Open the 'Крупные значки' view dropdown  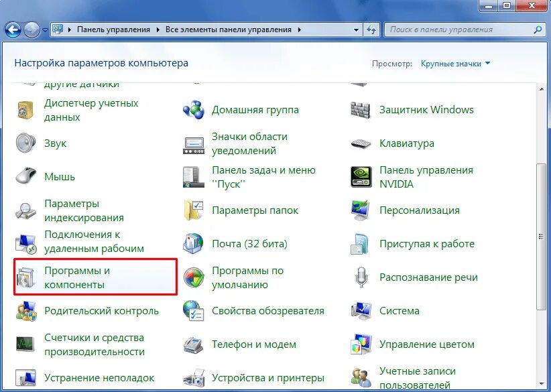(x=455, y=64)
